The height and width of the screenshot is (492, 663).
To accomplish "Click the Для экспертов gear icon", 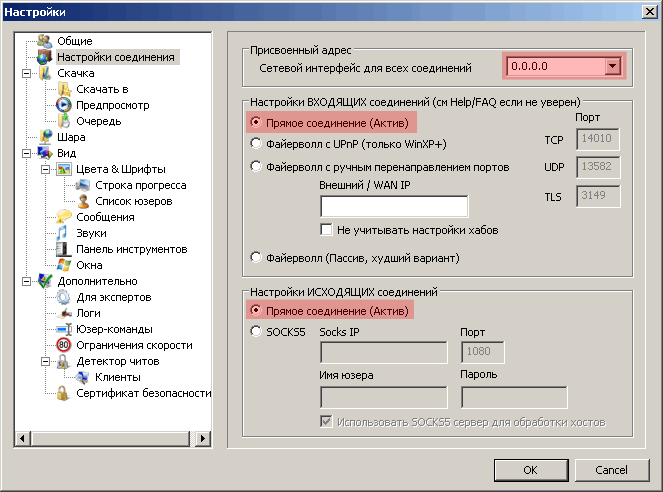I will pos(63,297).
